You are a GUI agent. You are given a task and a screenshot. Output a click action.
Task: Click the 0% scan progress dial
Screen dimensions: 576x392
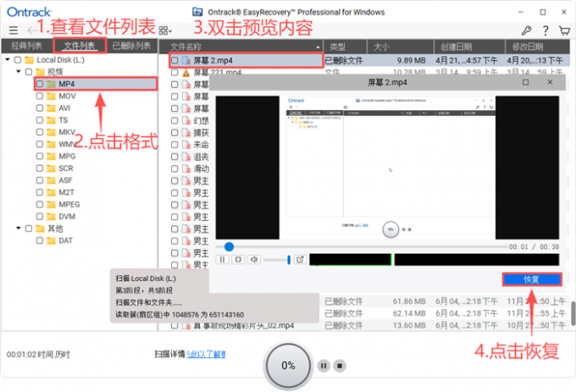click(288, 366)
